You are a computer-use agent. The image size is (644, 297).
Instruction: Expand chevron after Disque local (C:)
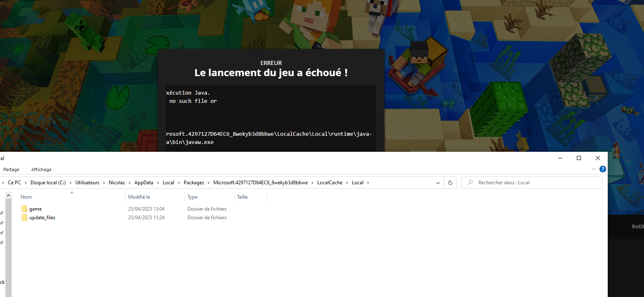pos(70,183)
